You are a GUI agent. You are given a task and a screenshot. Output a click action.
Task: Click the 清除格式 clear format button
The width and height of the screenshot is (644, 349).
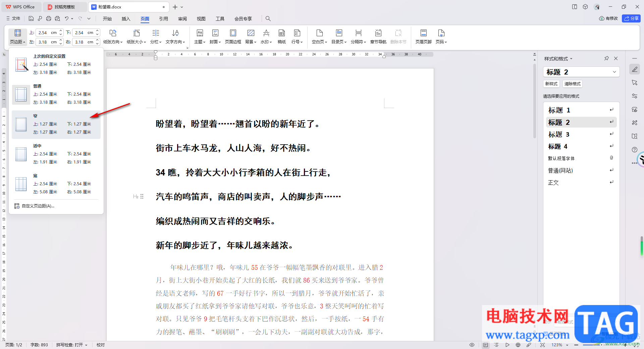coord(573,84)
